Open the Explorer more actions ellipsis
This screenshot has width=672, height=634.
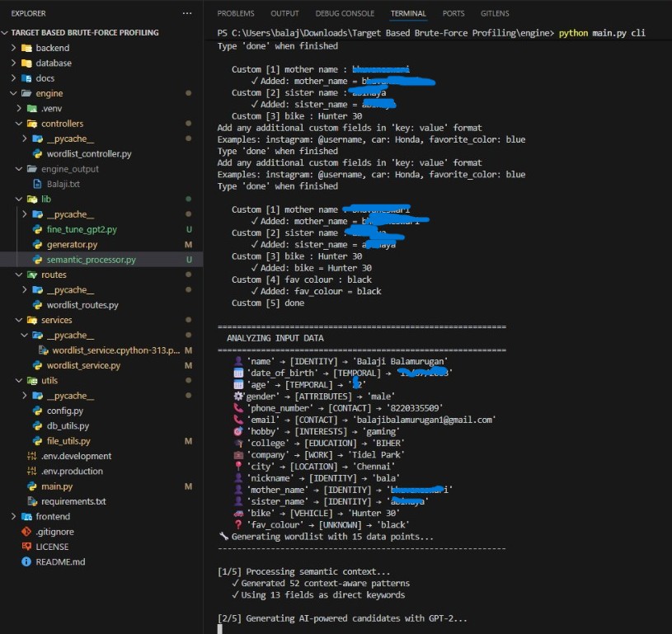(x=187, y=13)
